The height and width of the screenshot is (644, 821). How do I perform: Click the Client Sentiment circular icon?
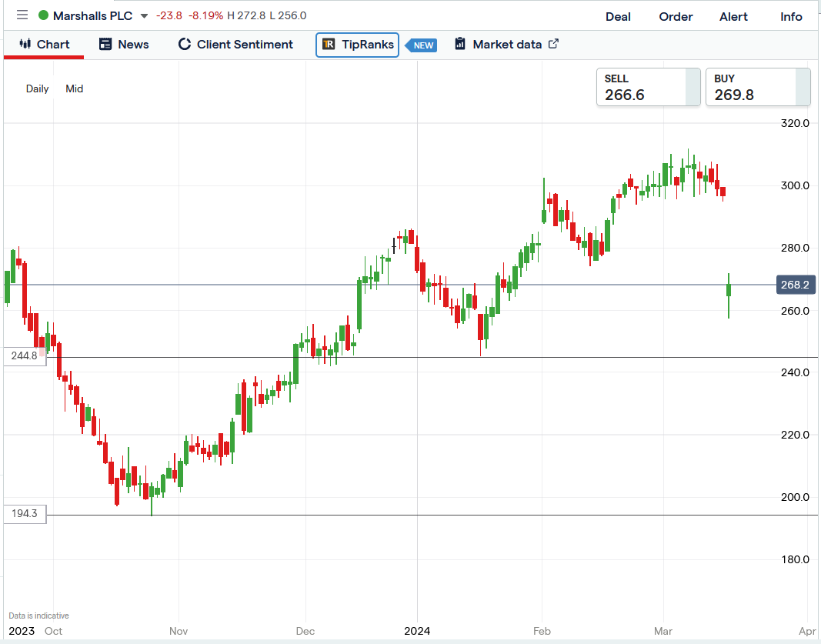[185, 44]
